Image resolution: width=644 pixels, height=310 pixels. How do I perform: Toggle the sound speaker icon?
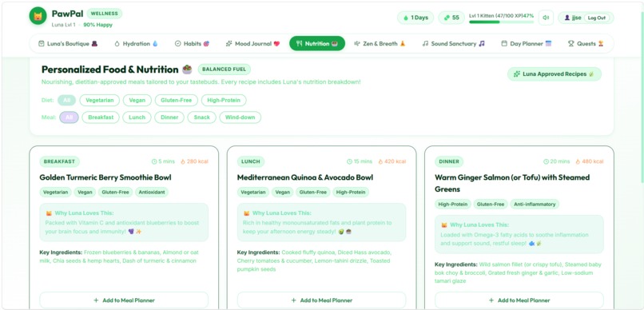tap(546, 18)
